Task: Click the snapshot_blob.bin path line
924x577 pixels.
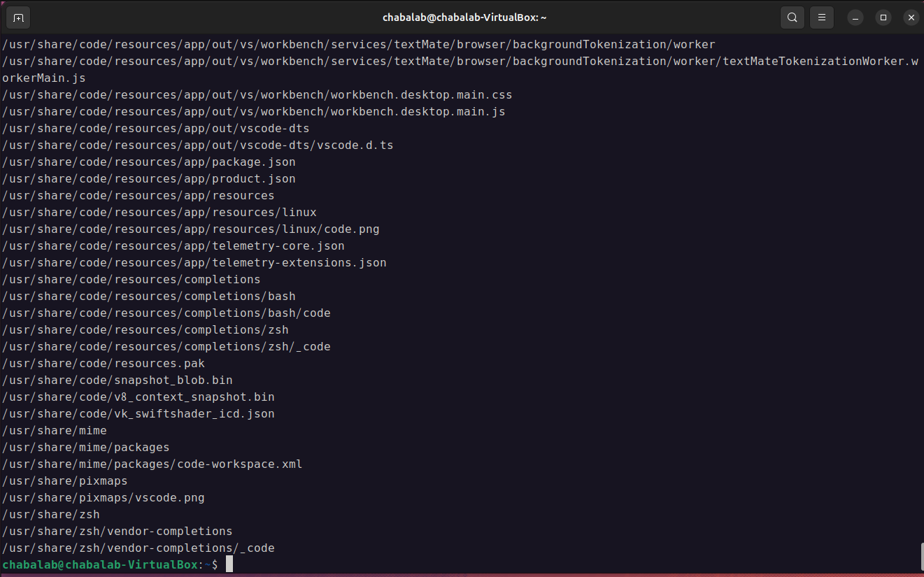Action: pyautogui.click(x=117, y=380)
